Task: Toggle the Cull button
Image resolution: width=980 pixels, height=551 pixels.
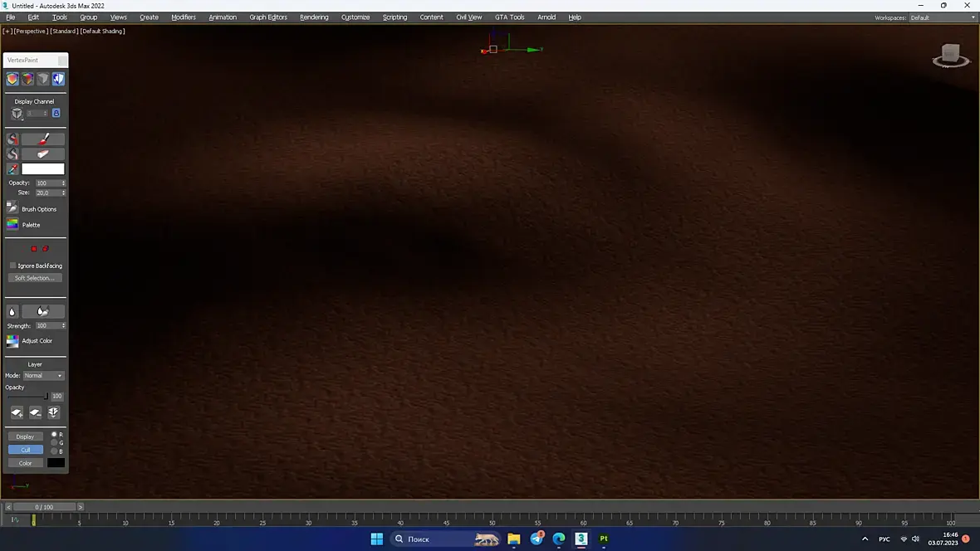Action: 25,450
